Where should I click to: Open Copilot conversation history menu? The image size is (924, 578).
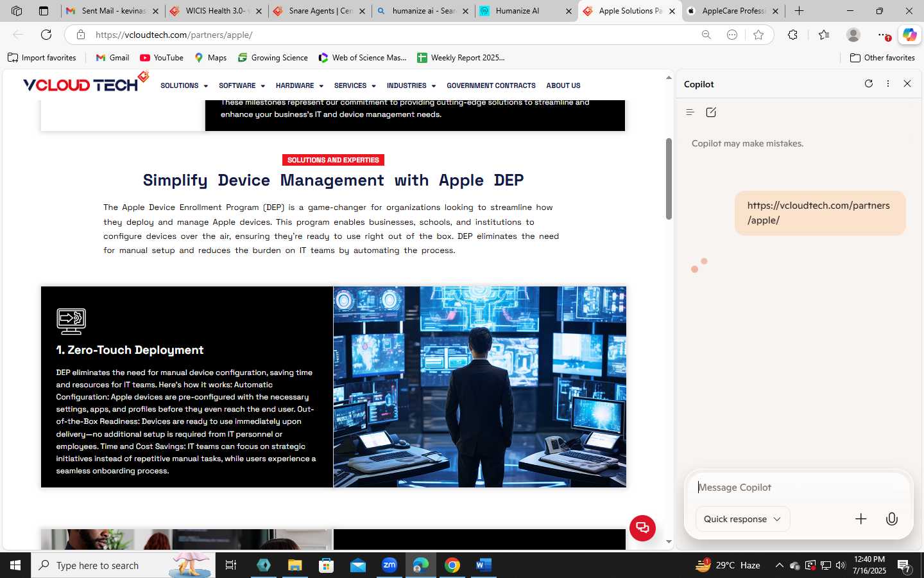tap(690, 112)
